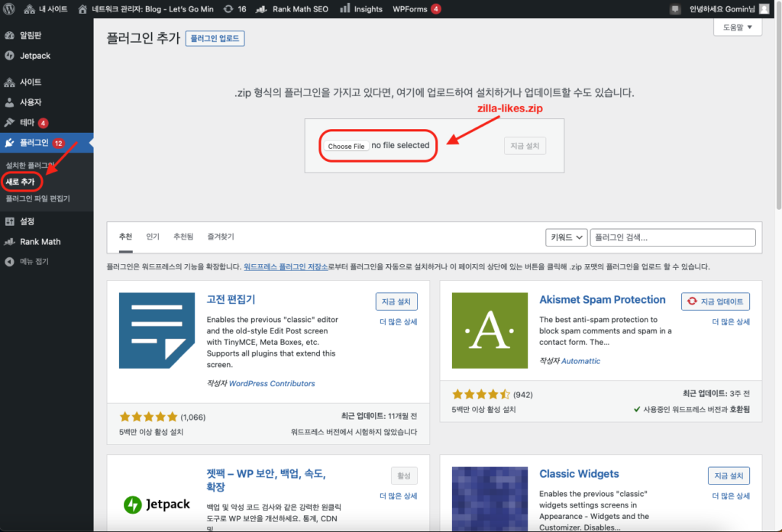Open the notifications speech bubble icon
This screenshot has height=532, width=782.
click(x=675, y=9)
